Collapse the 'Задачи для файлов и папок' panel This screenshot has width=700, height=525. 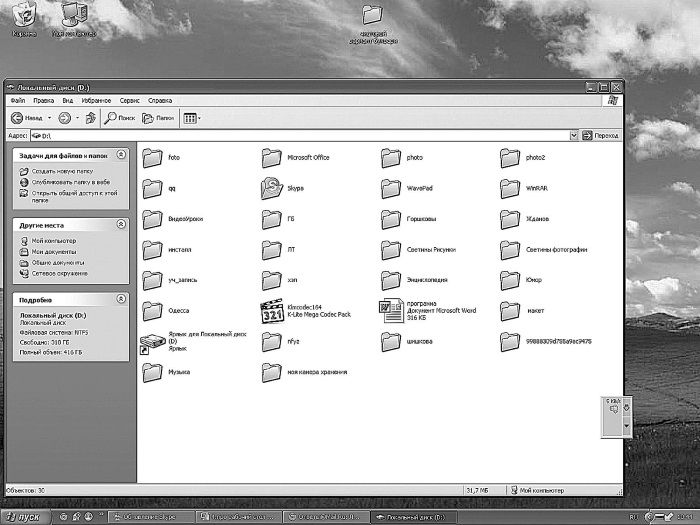point(121,155)
